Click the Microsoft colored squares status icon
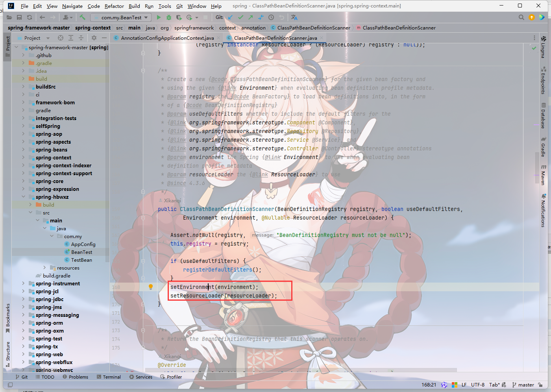This screenshot has width=551, height=392. (455, 385)
